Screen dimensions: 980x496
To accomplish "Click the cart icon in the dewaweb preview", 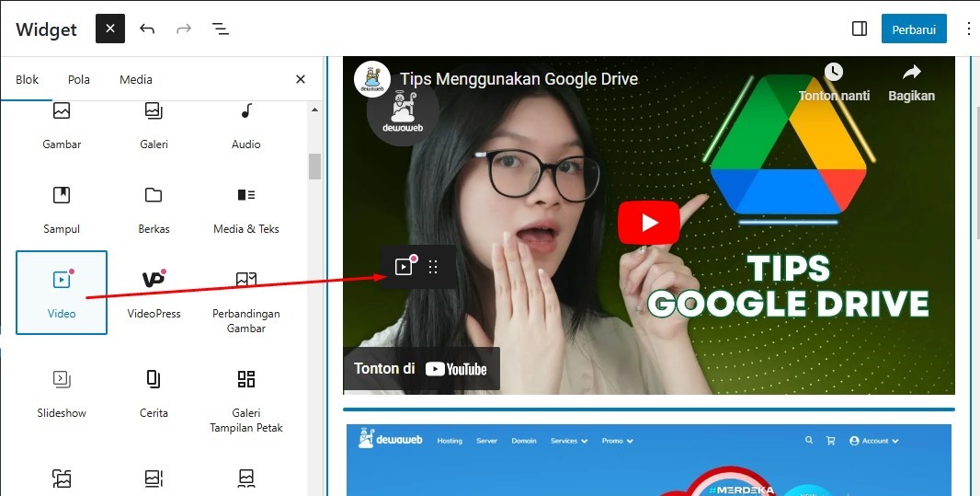I will [831, 441].
